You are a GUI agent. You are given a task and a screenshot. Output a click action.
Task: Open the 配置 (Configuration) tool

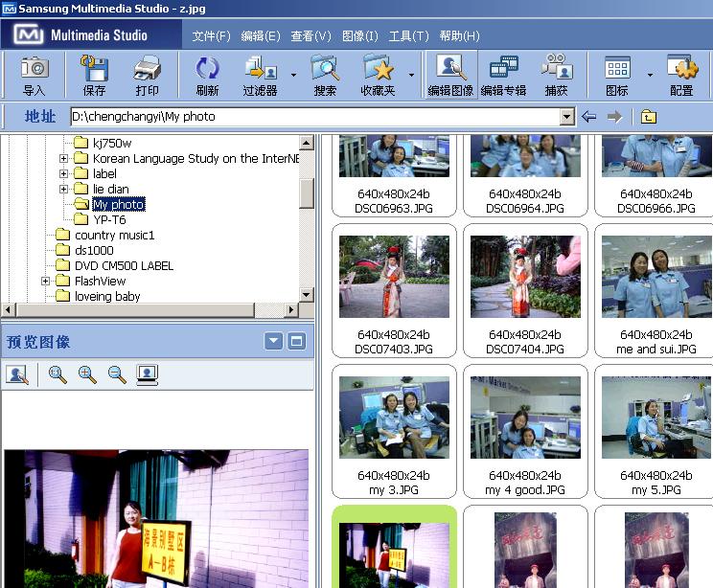click(681, 76)
